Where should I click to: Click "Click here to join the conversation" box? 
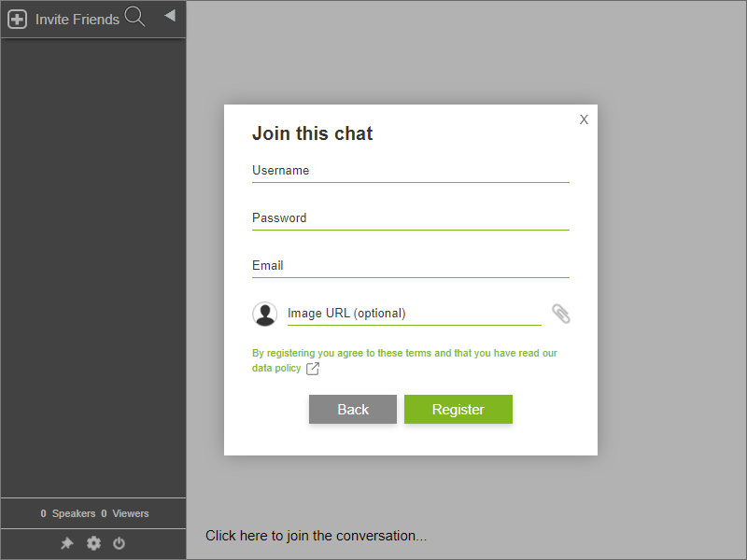(x=317, y=536)
